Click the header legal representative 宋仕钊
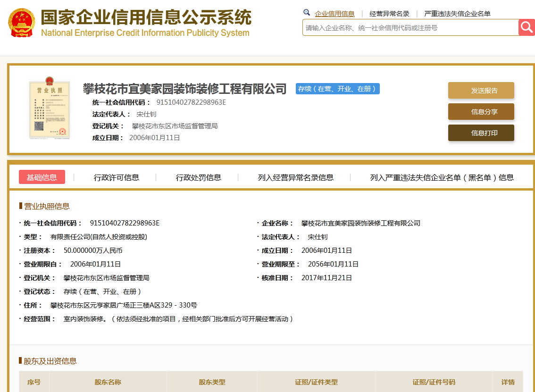Image resolution: width=535 pixels, height=392 pixels. (146, 114)
